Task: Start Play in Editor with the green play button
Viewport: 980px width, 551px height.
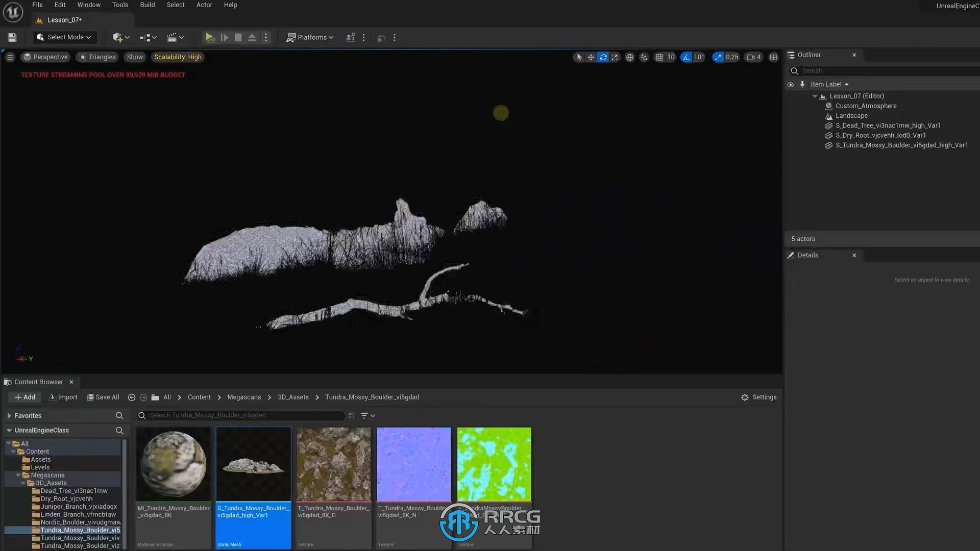Action: click(x=209, y=37)
